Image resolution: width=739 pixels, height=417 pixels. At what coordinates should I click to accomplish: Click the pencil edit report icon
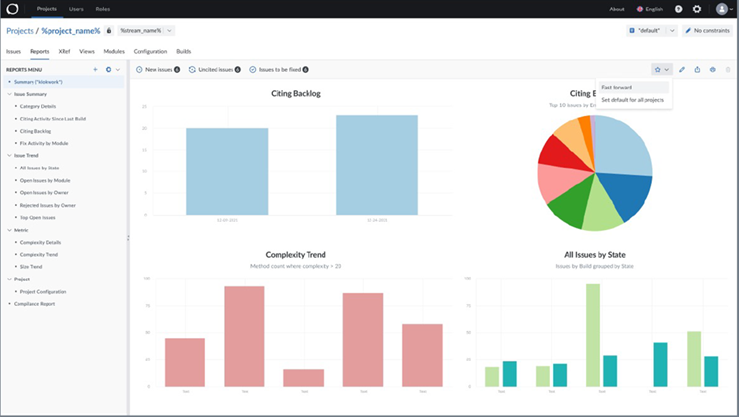[682, 70]
